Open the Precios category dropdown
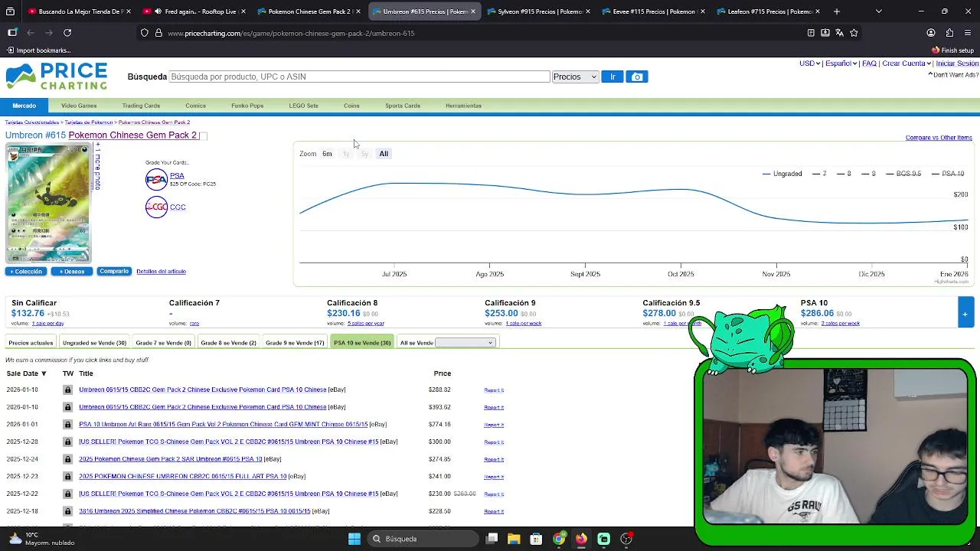 click(574, 77)
